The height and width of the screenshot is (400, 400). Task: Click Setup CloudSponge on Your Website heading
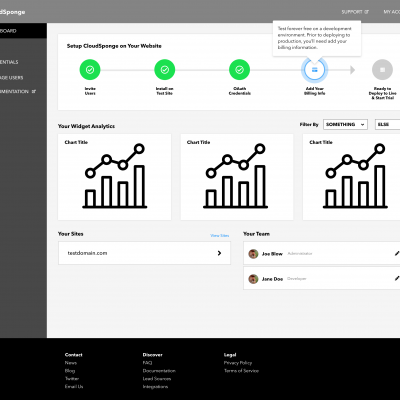tap(114, 46)
